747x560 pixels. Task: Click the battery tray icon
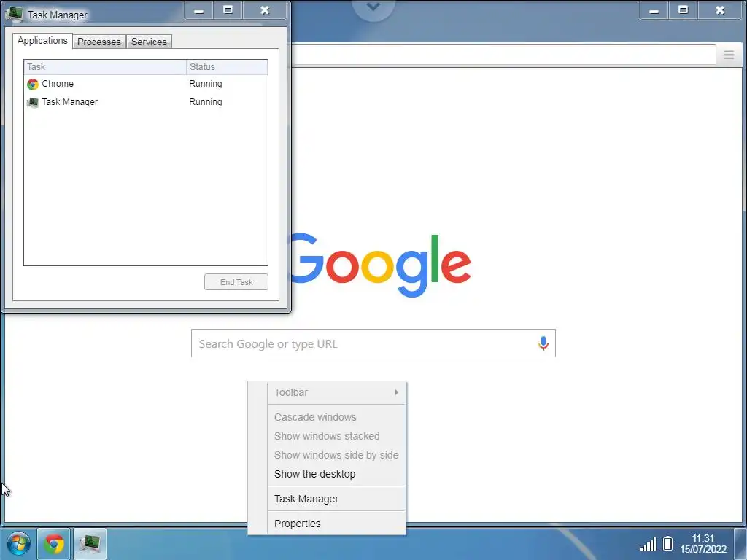point(668,543)
